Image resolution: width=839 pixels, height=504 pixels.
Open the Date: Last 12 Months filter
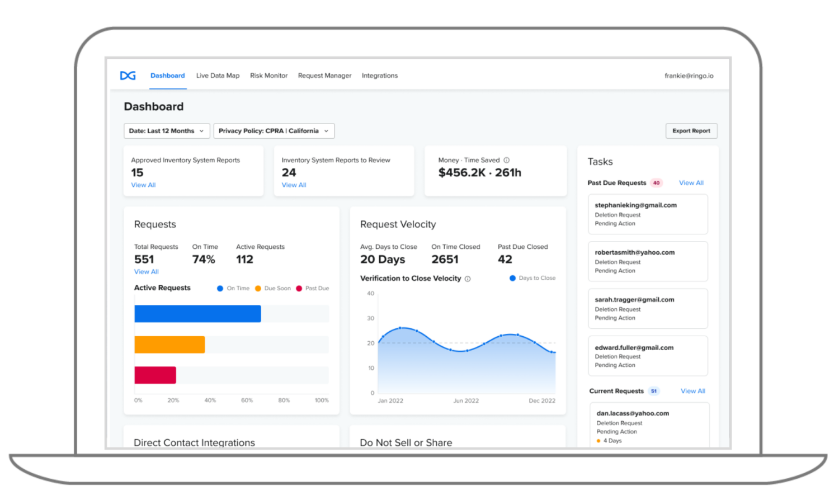coord(166,130)
